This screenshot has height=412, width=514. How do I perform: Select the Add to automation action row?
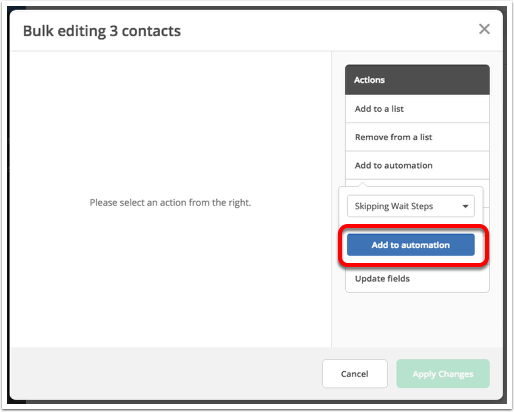pyautogui.click(x=417, y=165)
